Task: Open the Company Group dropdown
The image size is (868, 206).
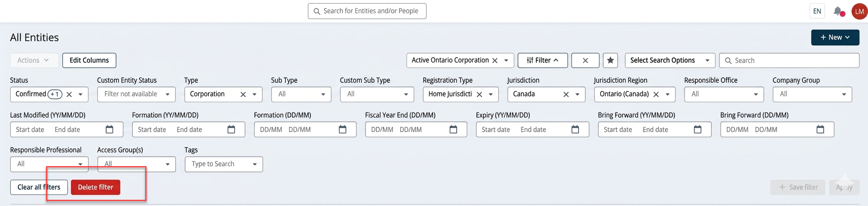Action: point(812,94)
